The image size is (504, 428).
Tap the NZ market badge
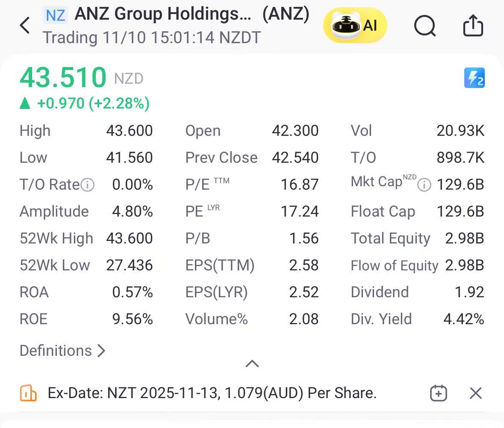coord(55,15)
